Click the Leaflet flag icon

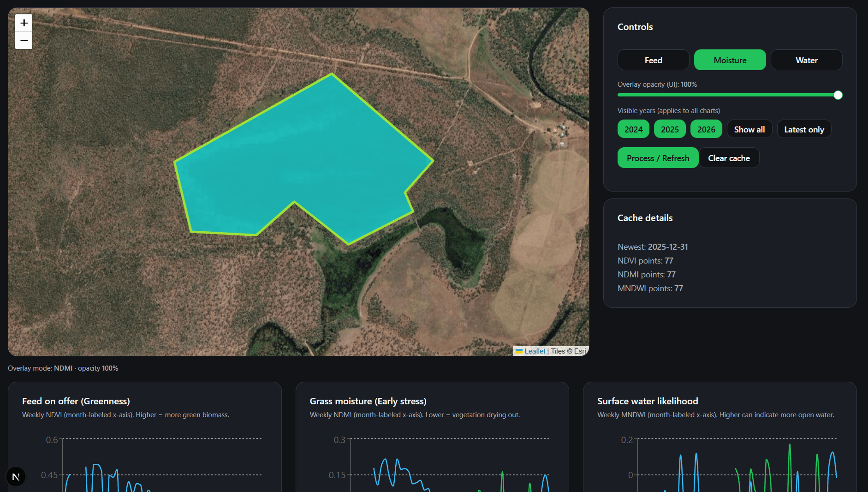click(x=519, y=351)
